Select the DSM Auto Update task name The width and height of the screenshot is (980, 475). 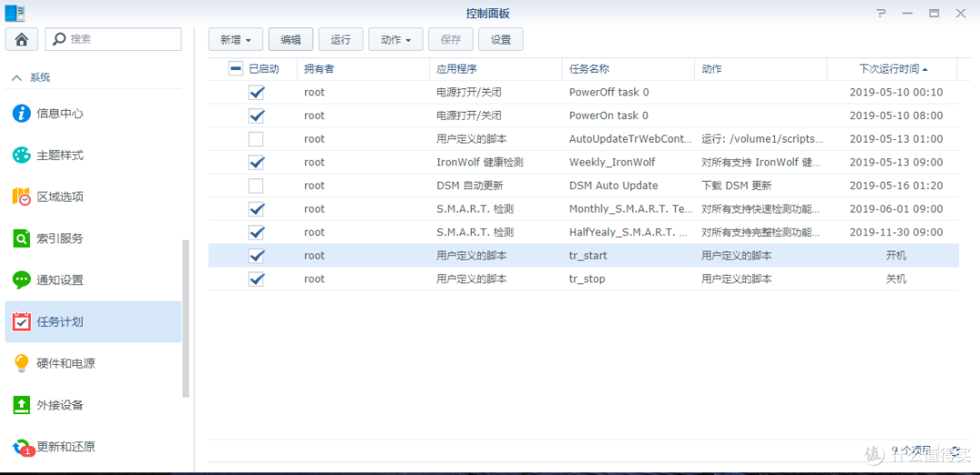coord(613,186)
